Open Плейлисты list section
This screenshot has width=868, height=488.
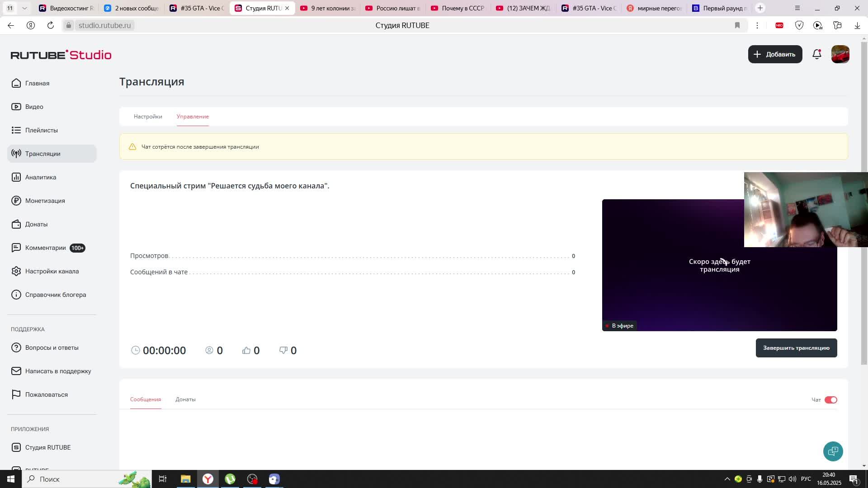pos(41,130)
